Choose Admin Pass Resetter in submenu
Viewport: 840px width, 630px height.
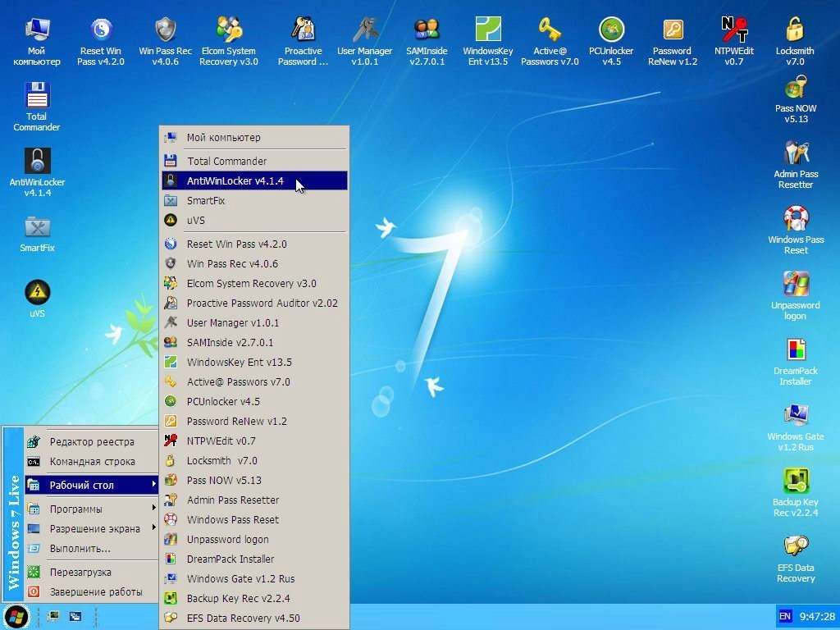coord(254,500)
